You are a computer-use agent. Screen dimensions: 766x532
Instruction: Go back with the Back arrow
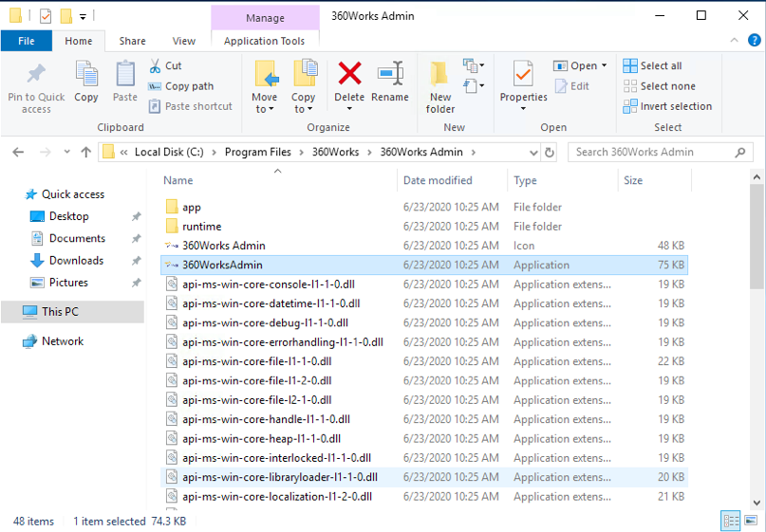(x=19, y=153)
